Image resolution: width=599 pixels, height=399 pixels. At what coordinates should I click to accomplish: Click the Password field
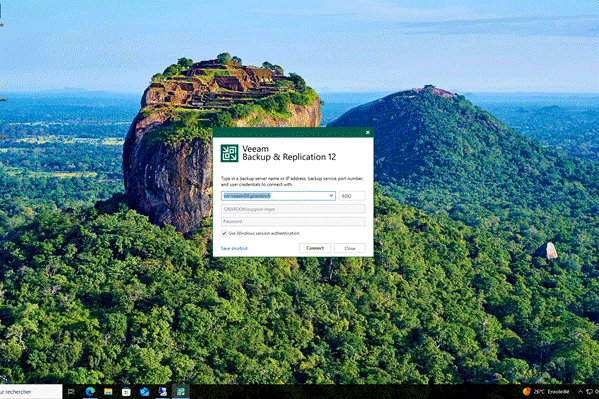tap(293, 222)
